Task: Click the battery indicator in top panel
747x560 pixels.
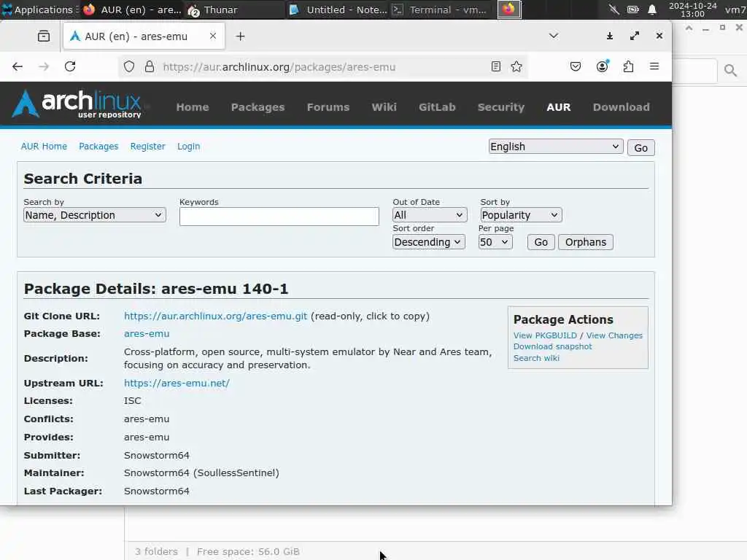Action: coord(632,9)
